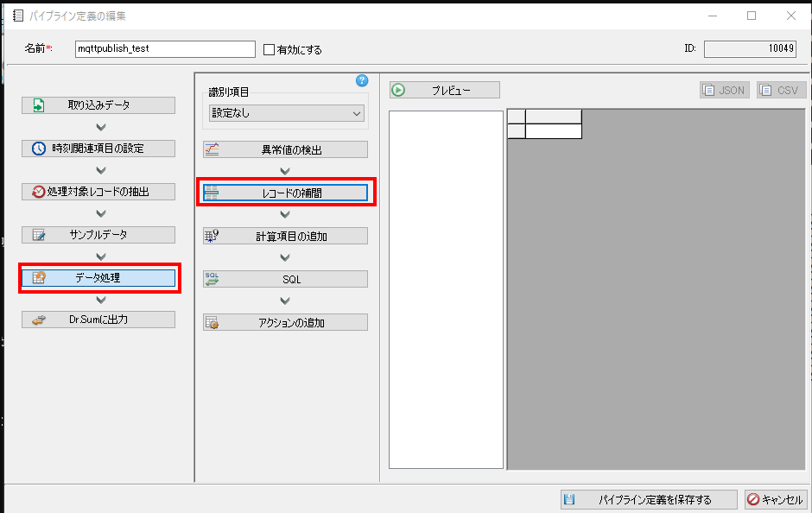Click the サンプルデータ table-edit icon
Viewport: 812px width, 513px height.
point(39,235)
